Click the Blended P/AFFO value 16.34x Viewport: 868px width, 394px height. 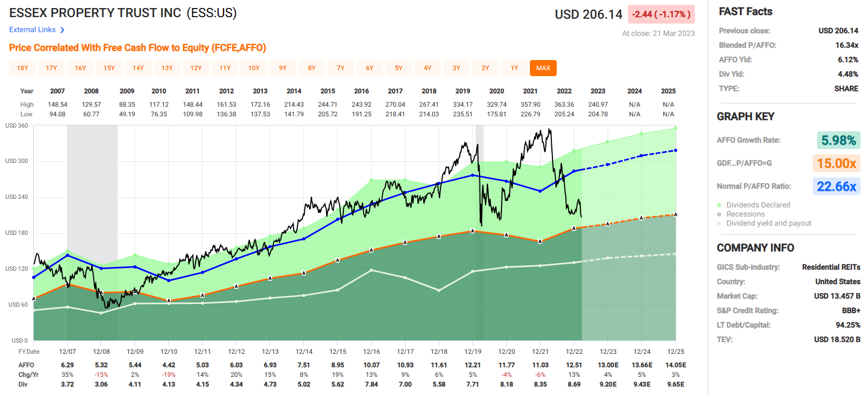point(847,45)
